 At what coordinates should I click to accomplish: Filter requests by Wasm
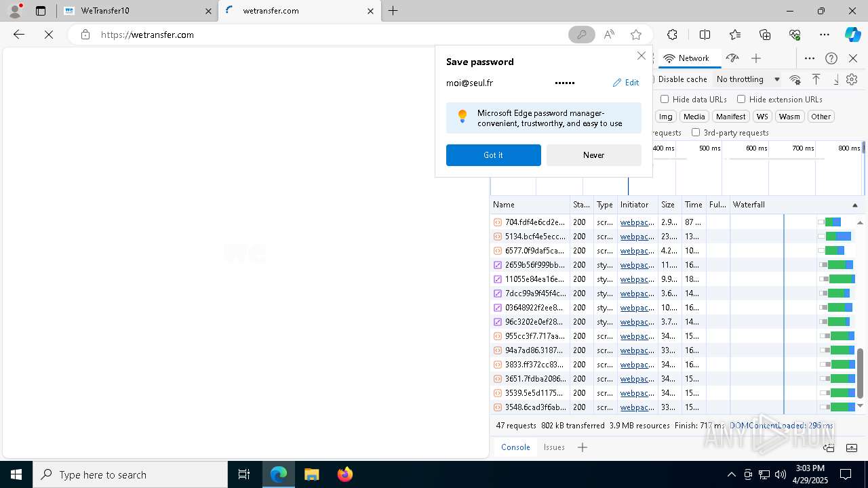(789, 117)
